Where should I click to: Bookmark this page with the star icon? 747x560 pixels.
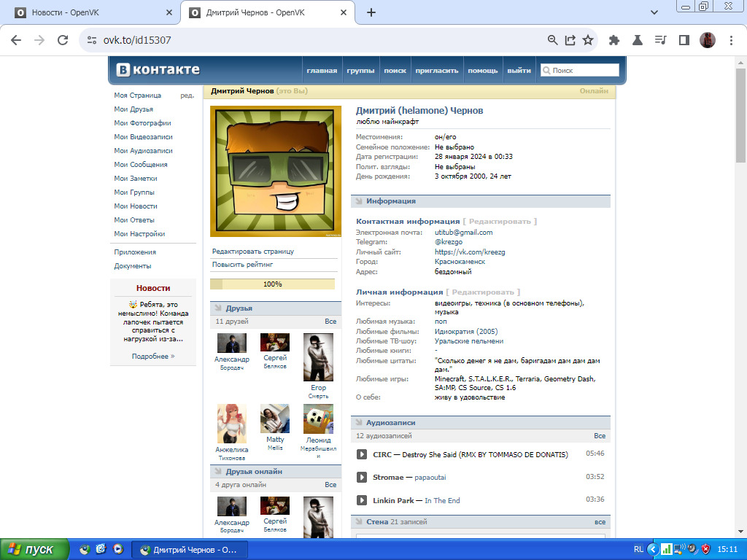coord(588,40)
